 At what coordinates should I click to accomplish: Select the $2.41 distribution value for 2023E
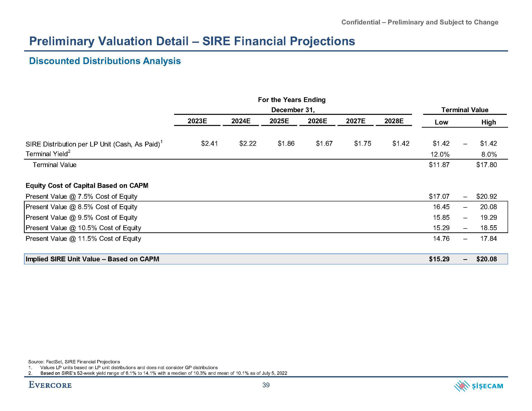tap(209, 144)
